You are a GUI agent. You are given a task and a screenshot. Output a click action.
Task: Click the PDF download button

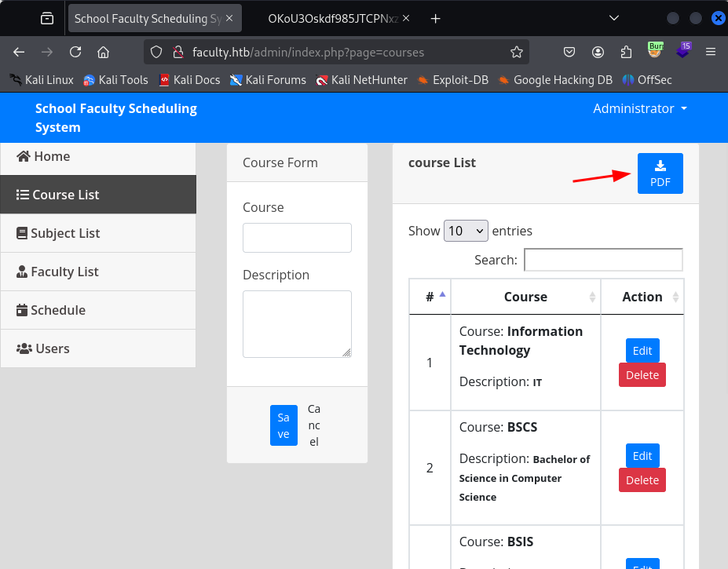pyautogui.click(x=660, y=173)
